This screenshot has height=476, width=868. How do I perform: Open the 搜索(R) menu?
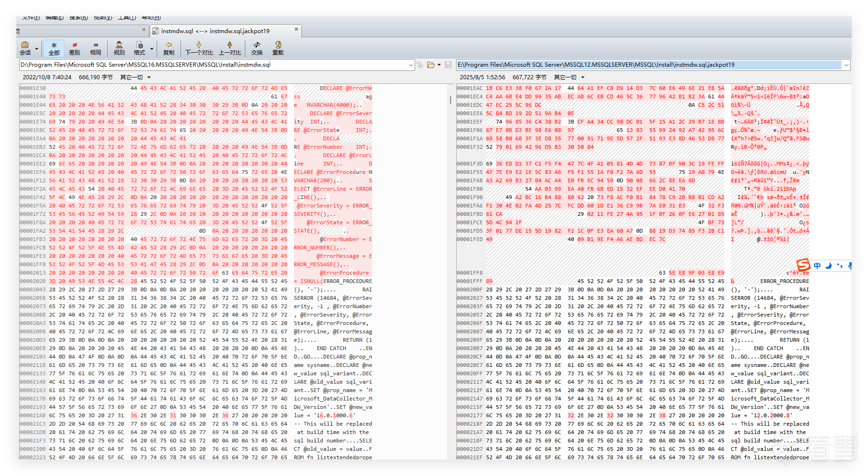78,18
